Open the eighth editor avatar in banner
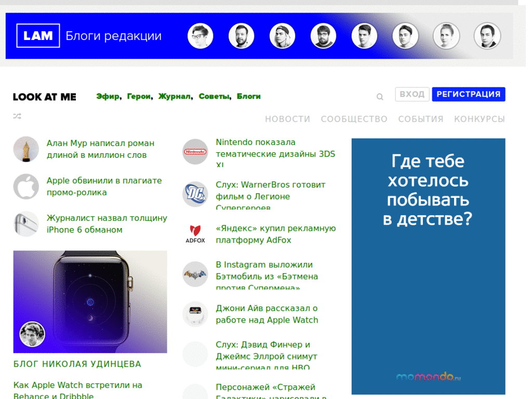Screen dimensions: 532x399 [x=487, y=36]
